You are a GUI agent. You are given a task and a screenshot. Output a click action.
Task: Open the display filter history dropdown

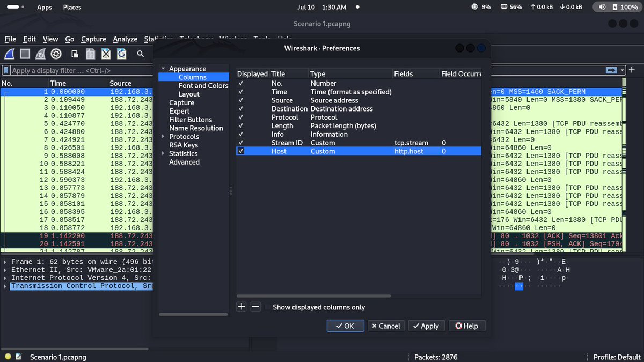[x=623, y=70]
